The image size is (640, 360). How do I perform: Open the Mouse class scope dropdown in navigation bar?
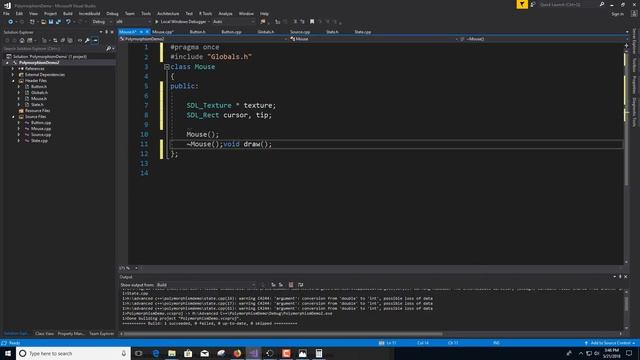[x=374, y=39]
